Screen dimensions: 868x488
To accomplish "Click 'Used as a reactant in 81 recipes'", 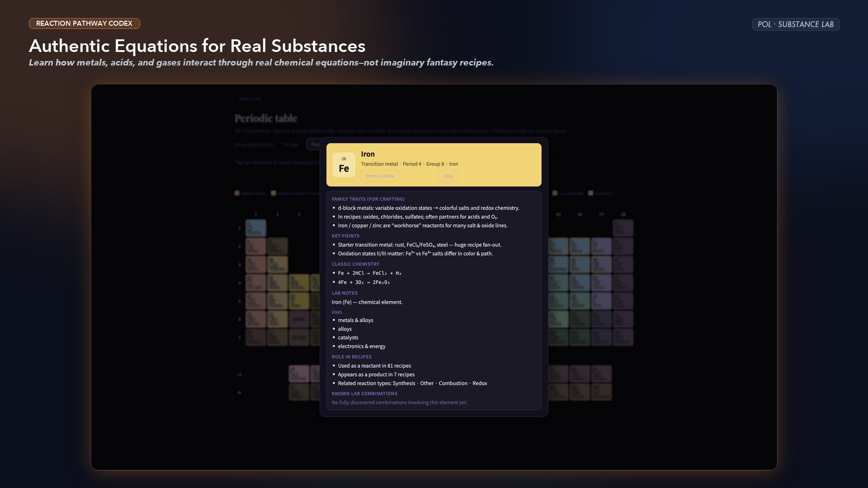I will point(374,366).
